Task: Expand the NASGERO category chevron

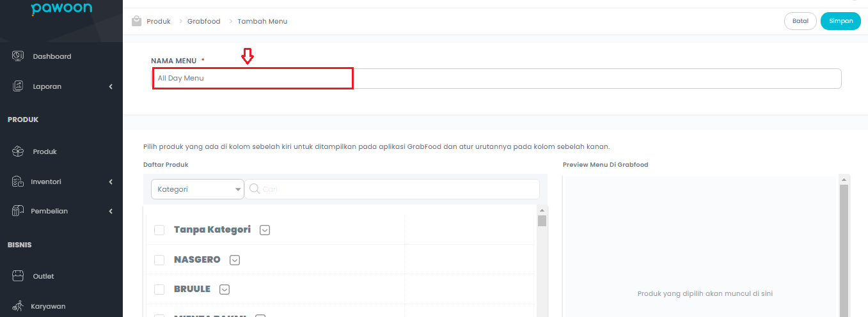Action: (x=235, y=260)
